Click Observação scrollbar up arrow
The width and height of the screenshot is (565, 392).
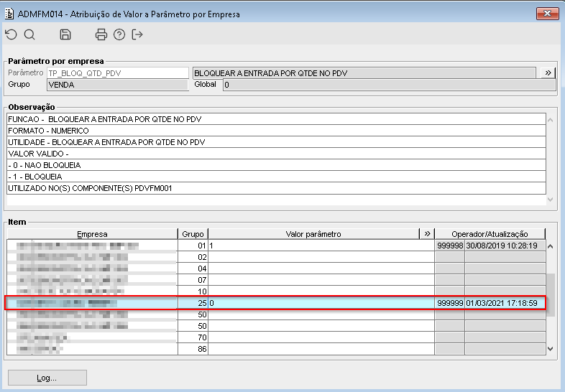click(x=550, y=120)
